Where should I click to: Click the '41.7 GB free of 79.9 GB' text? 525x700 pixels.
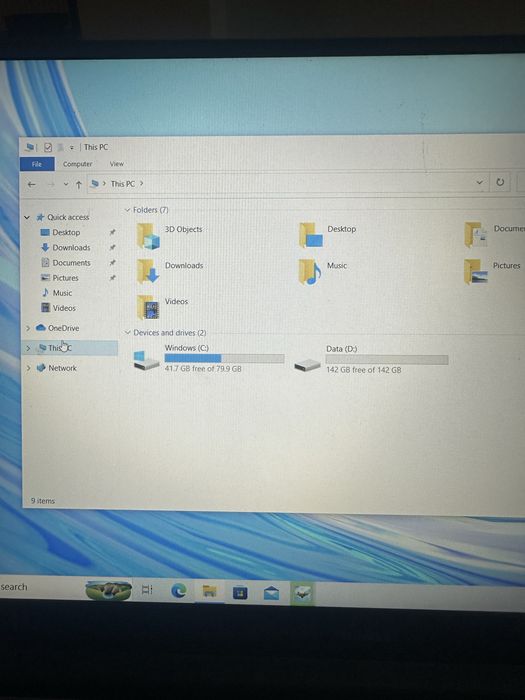coord(203,369)
